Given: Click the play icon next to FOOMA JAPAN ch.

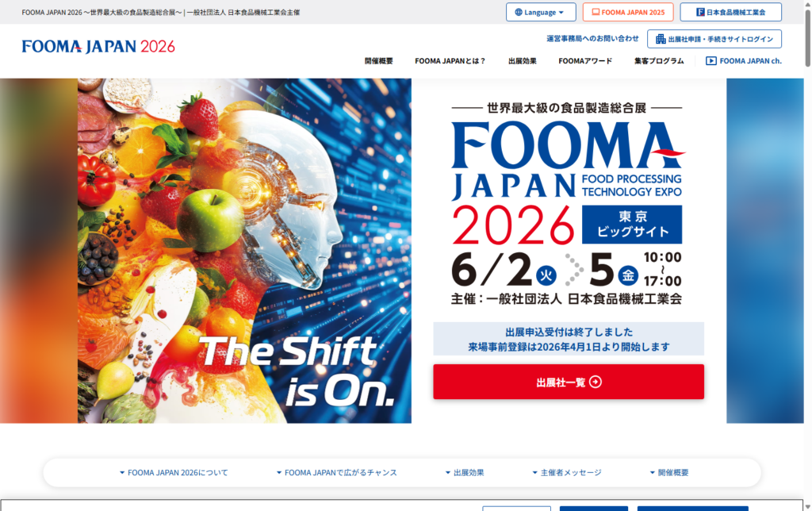Looking at the screenshot, I should click(711, 61).
